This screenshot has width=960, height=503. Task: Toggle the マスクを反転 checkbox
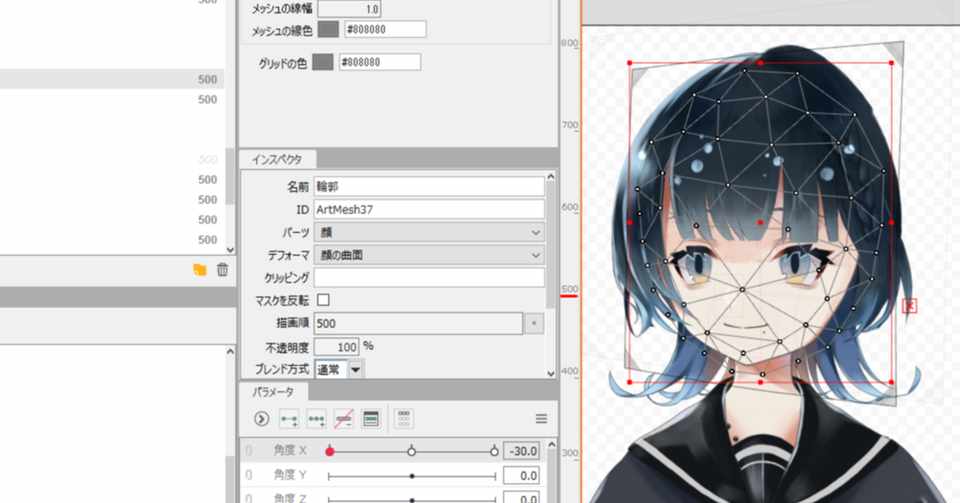click(x=323, y=300)
